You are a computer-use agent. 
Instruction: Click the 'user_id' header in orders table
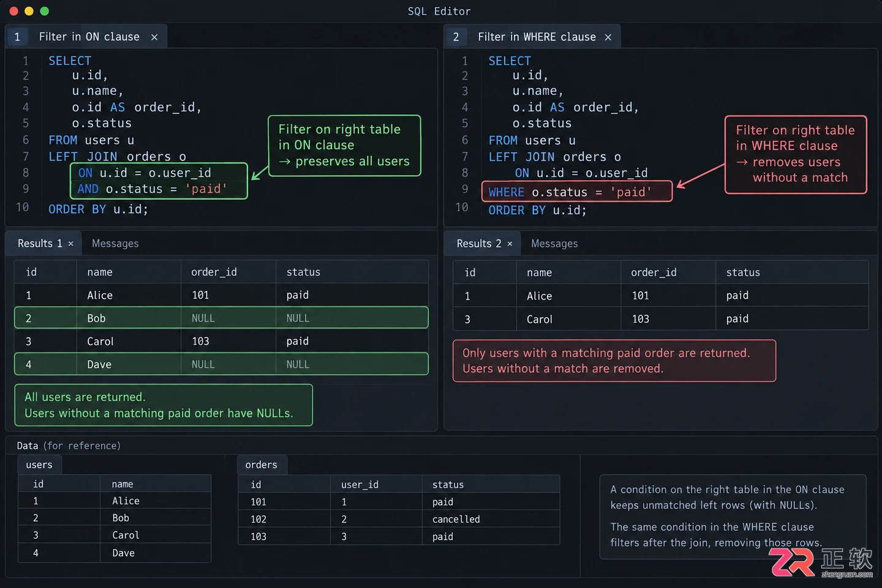(x=376, y=484)
